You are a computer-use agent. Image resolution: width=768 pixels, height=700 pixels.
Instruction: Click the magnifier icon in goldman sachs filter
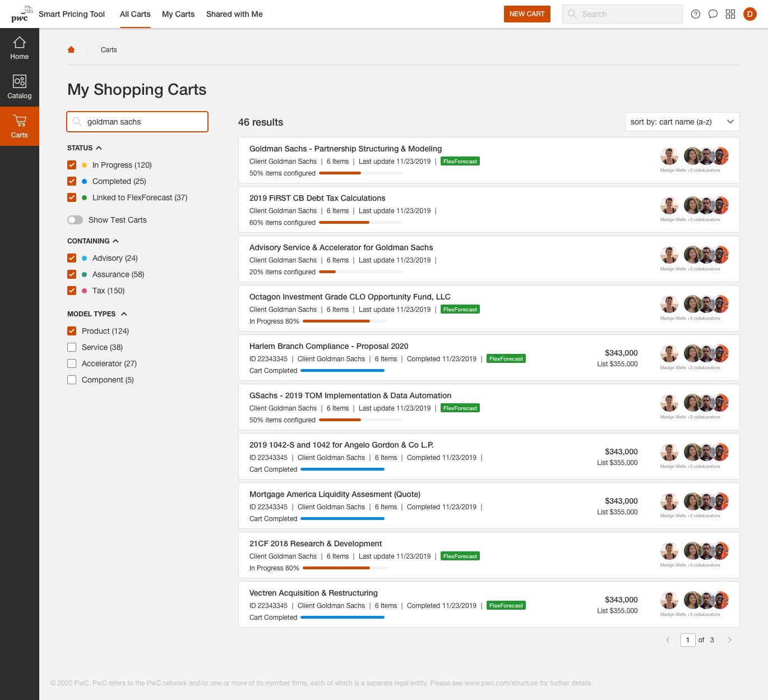tap(77, 122)
